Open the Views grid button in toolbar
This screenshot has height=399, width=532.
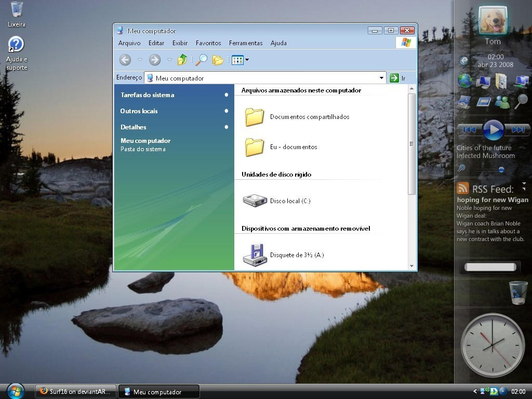(237, 60)
